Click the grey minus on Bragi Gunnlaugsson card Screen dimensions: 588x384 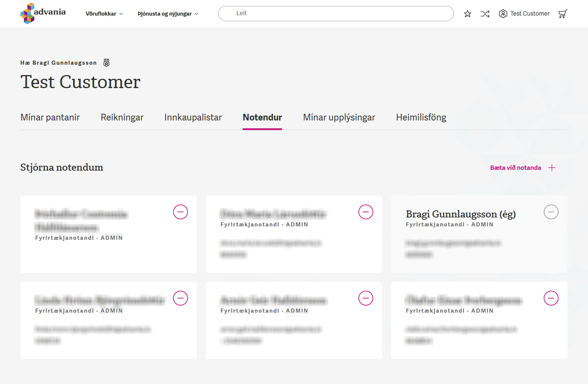pos(551,212)
